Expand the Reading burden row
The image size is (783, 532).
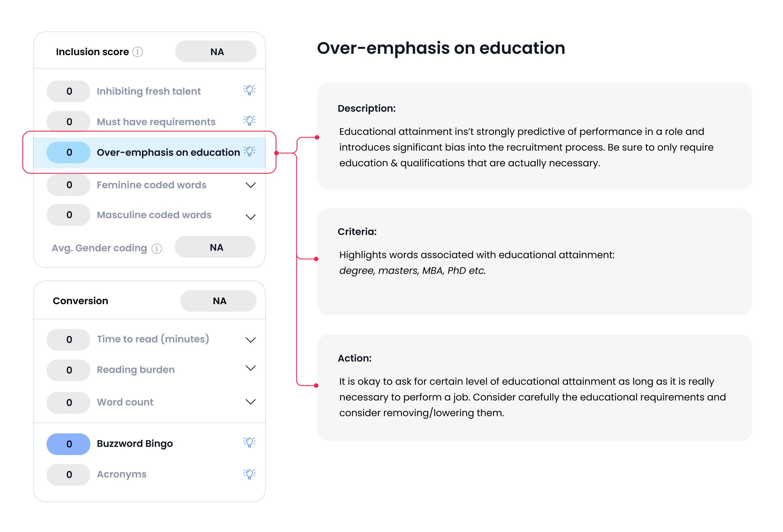(x=250, y=368)
